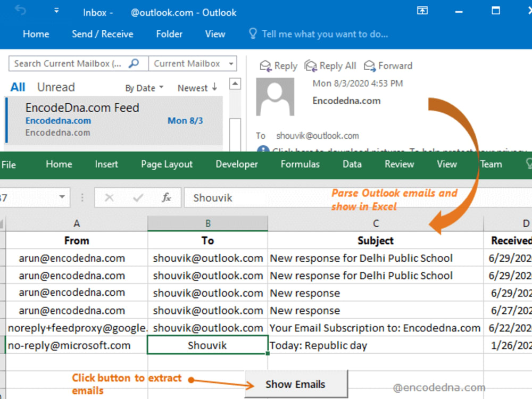Click the pop-out window icon in Outlook title bar

point(422,11)
